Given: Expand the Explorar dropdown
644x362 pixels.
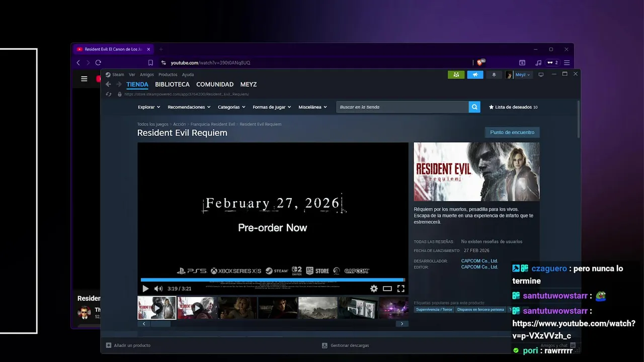Looking at the screenshot, I should click(149, 107).
